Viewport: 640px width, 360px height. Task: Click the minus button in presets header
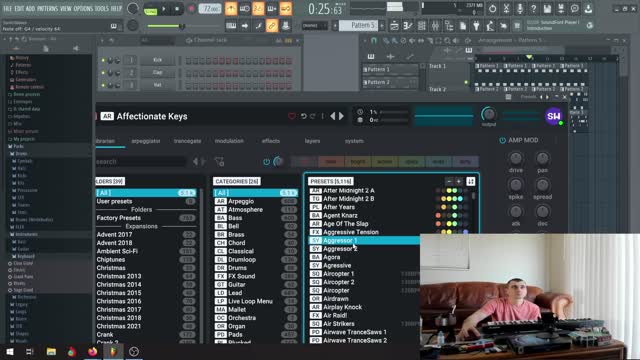tap(449, 181)
